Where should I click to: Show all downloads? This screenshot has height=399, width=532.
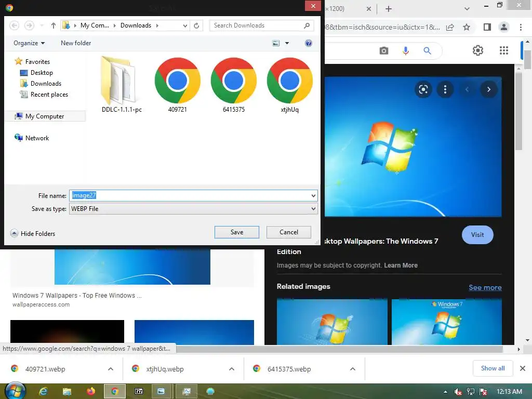[x=493, y=368]
